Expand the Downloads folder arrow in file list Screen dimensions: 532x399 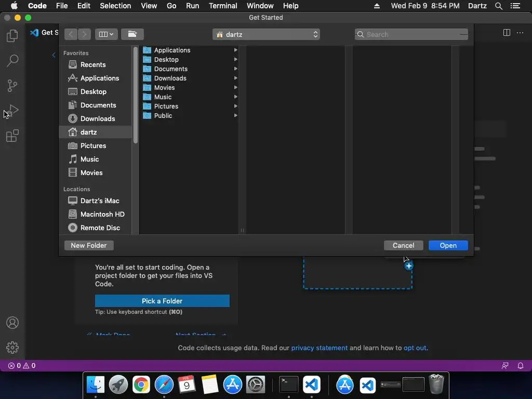click(235, 78)
